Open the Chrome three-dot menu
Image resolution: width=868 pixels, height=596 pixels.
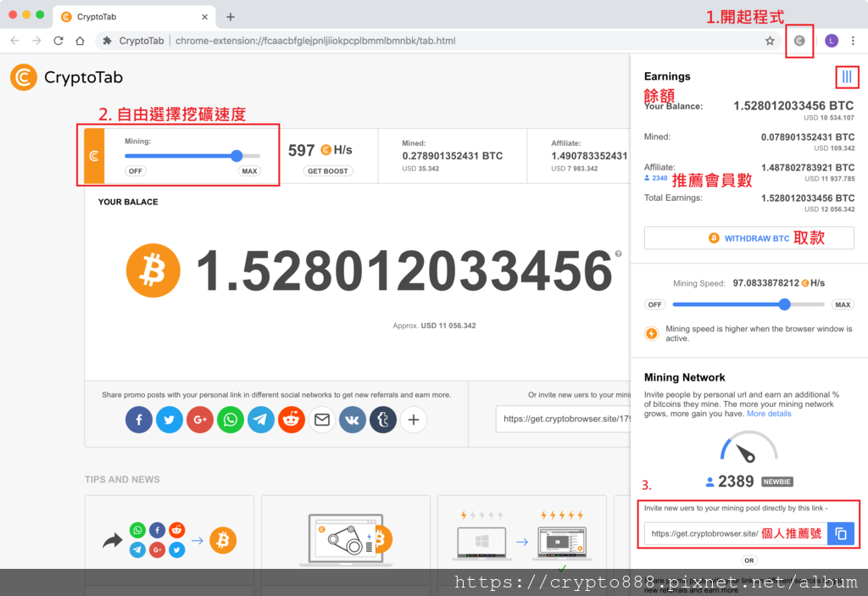[853, 41]
